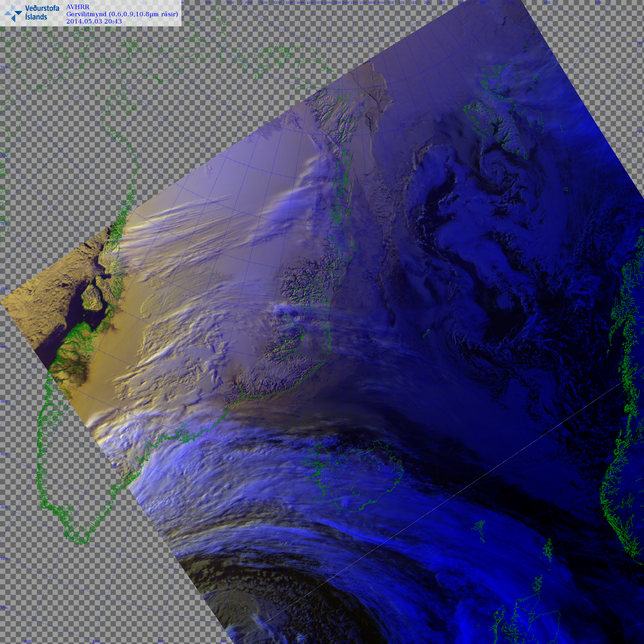This screenshot has width=644, height=644.
Task: Click the 45E longitude label at top
Action: pos(547,3)
